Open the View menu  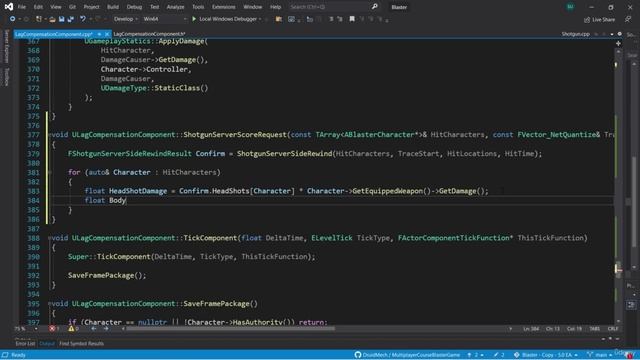tap(56, 7)
